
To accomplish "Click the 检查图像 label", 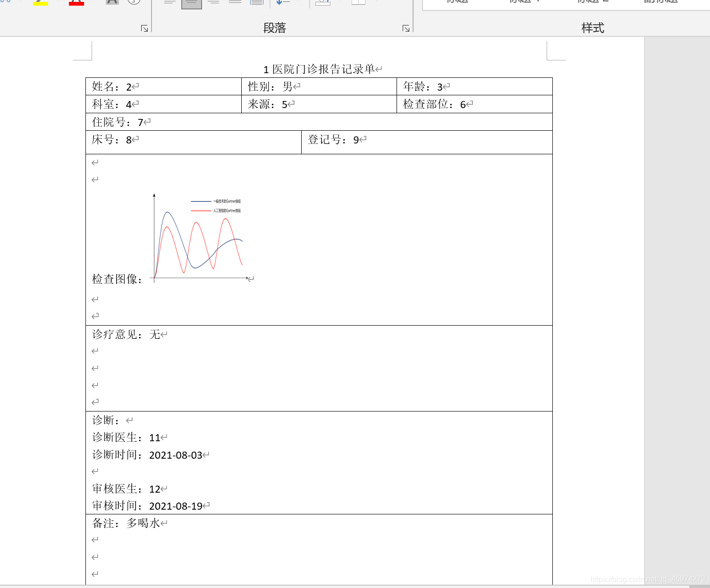I will [x=117, y=279].
